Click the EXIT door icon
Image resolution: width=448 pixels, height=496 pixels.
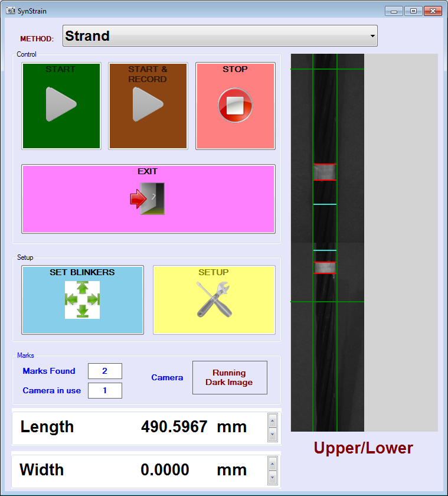point(148,198)
